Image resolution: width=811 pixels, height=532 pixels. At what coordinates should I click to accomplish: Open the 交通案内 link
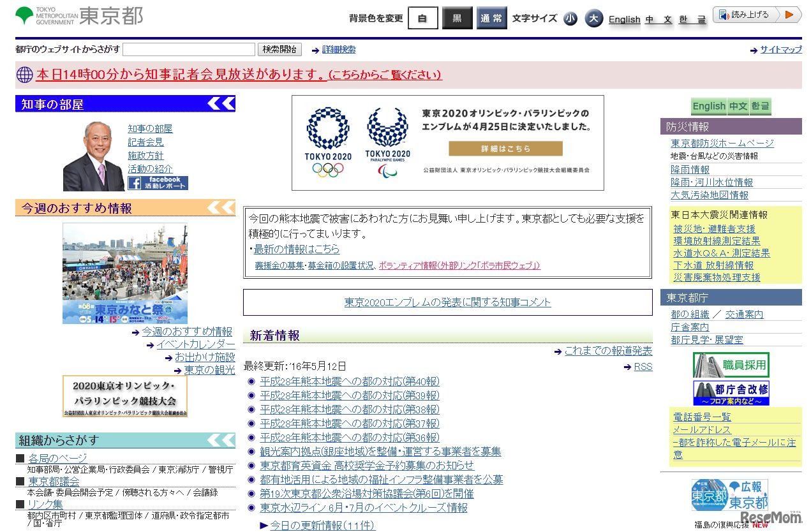click(744, 314)
